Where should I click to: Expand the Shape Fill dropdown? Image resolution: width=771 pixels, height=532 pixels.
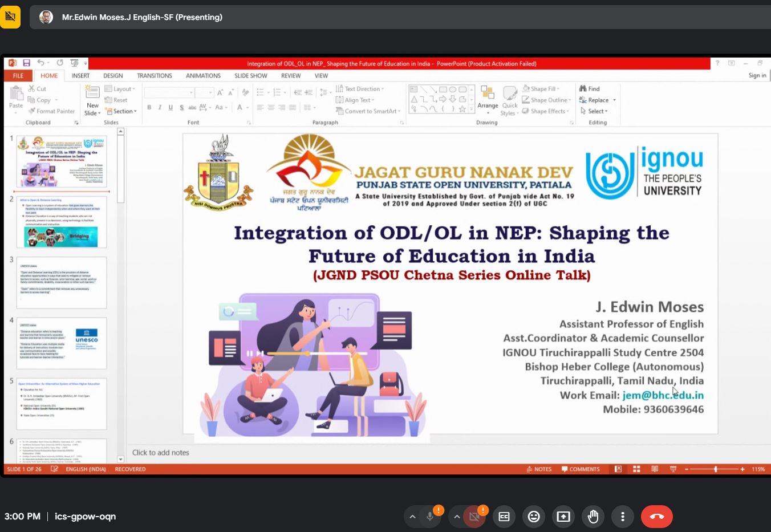pos(541,89)
